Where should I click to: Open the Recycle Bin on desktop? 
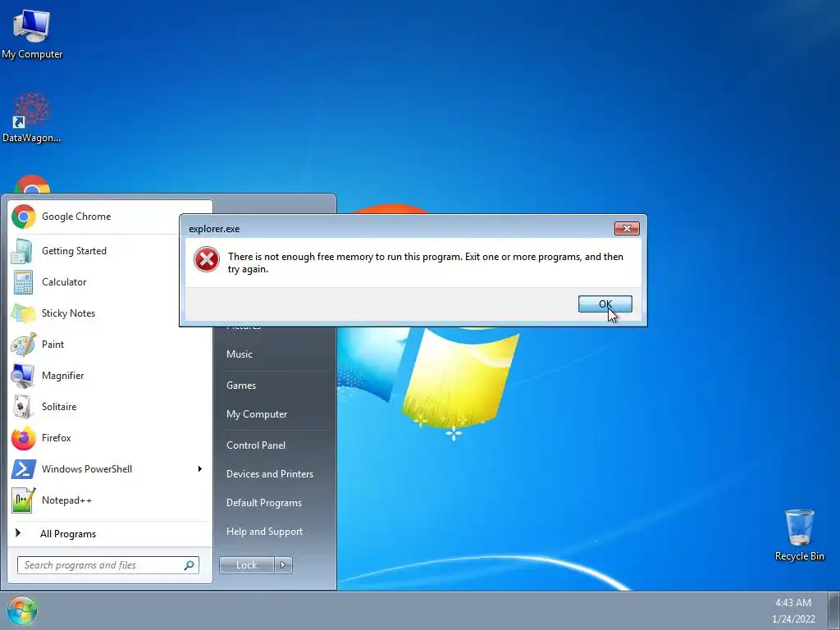point(799,535)
